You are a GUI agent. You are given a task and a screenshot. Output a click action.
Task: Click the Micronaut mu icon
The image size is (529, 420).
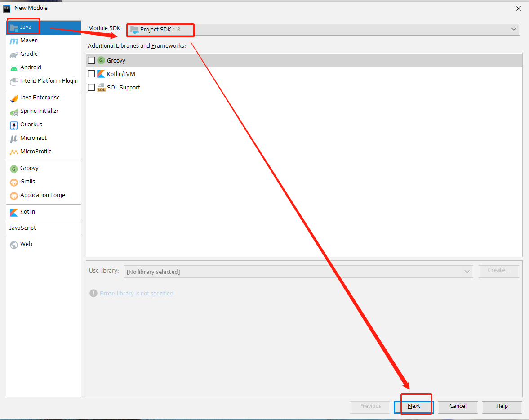(14, 139)
